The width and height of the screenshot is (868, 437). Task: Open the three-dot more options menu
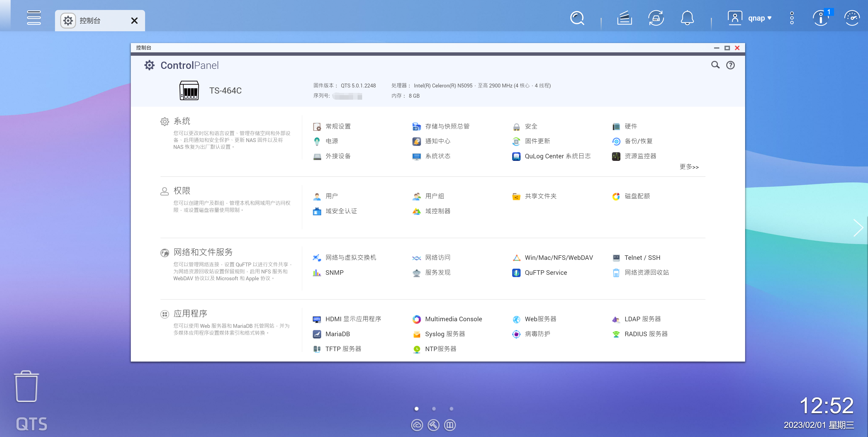click(792, 18)
